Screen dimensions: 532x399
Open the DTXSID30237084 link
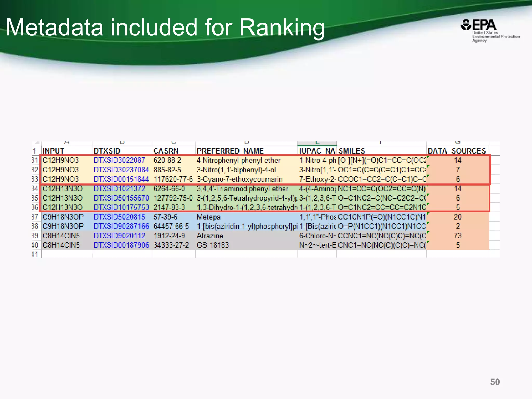tap(121, 170)
